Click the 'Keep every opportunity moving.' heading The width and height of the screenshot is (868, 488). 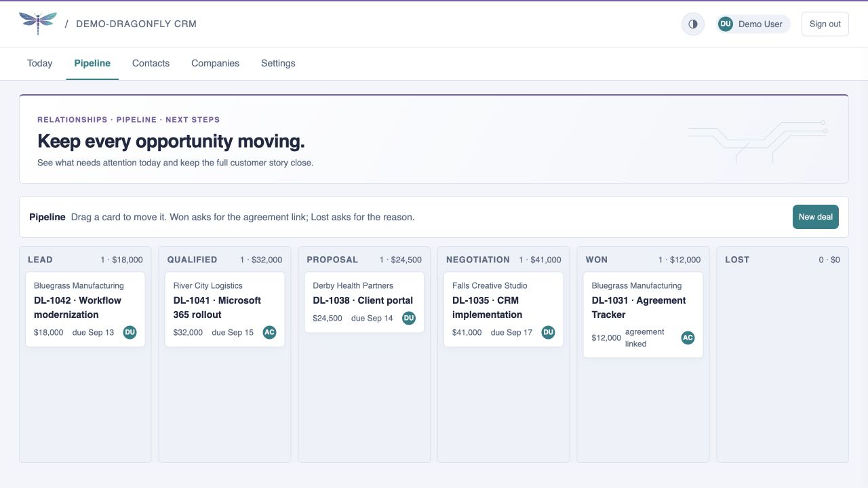171,141
